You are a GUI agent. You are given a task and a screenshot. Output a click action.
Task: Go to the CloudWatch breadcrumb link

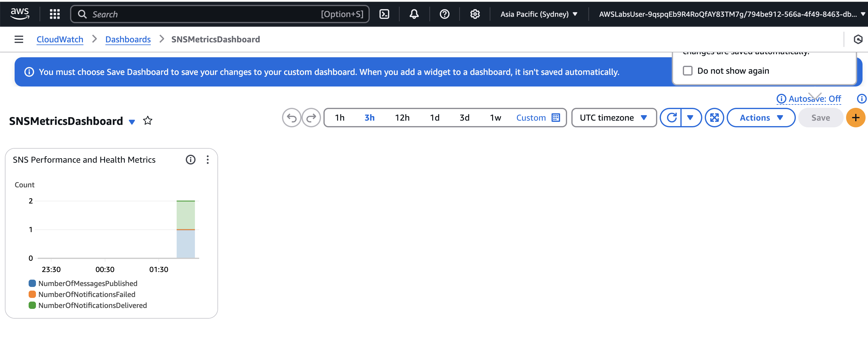(x=60, y=39)
